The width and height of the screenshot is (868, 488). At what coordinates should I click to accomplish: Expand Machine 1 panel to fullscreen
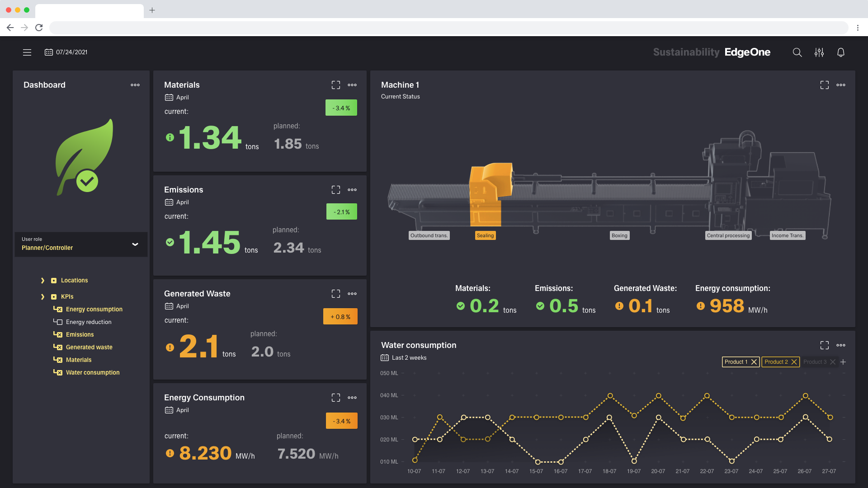point(824,85)
